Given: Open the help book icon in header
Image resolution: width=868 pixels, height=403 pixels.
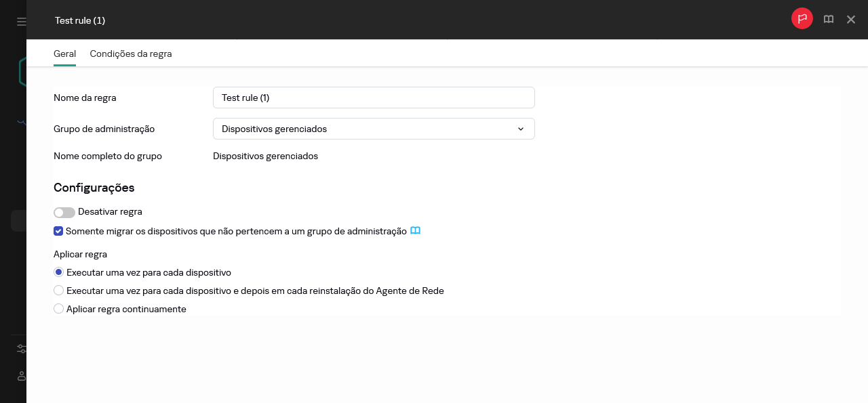Looking at the screenshot, I should [x=829, y=20].
